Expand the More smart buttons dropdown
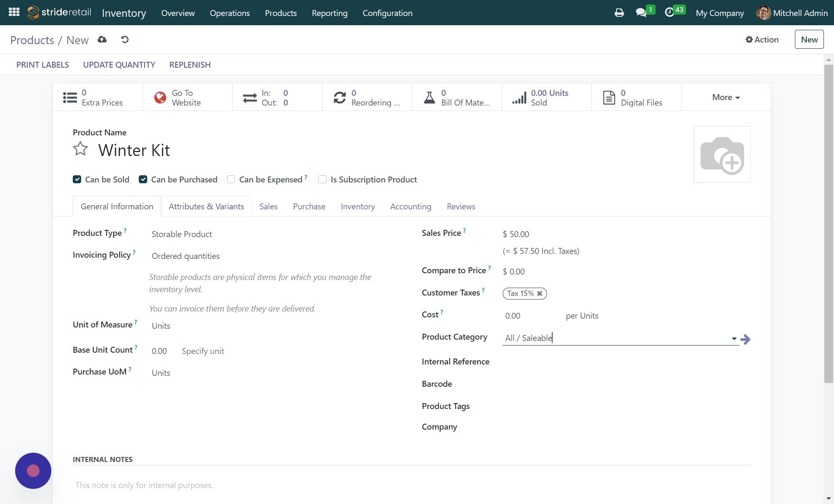 (x=726, y=97)
